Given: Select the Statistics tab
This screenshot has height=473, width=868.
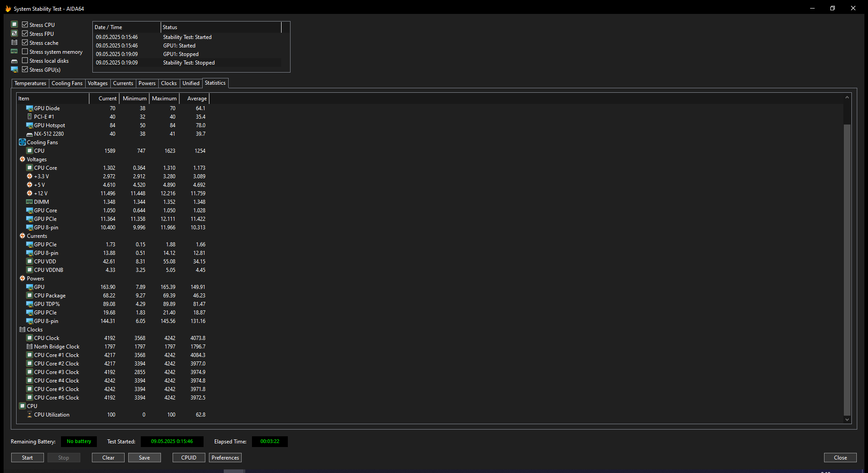Looking at the screenshot, I should [215, 83].
